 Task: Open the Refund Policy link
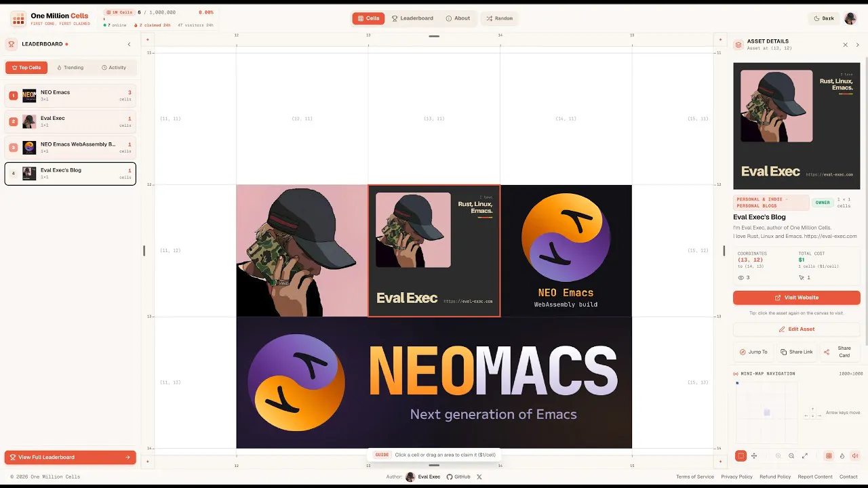775,476
